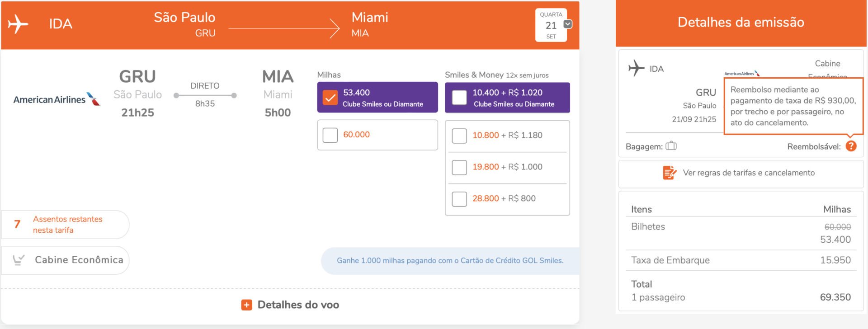Click the 7 Assentos restantes badge

tap(65, 225)
